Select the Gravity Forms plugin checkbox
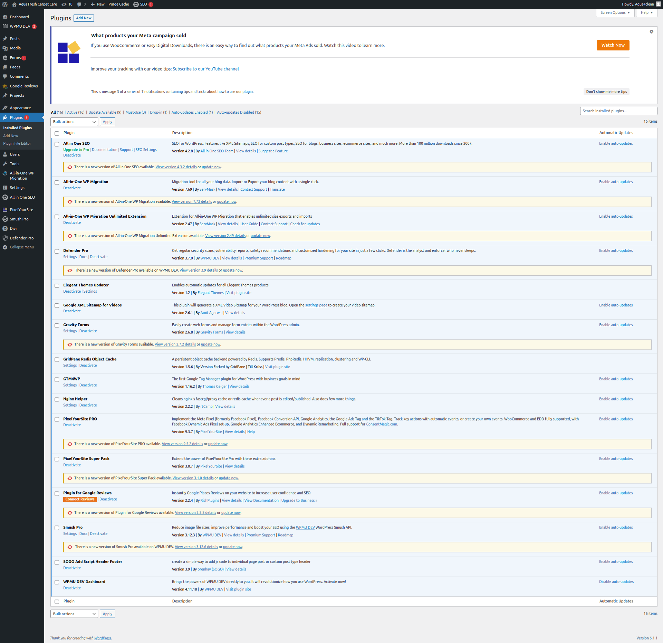Screen dimensions: 663x644 pyautogui.click(x=57, y=325)
